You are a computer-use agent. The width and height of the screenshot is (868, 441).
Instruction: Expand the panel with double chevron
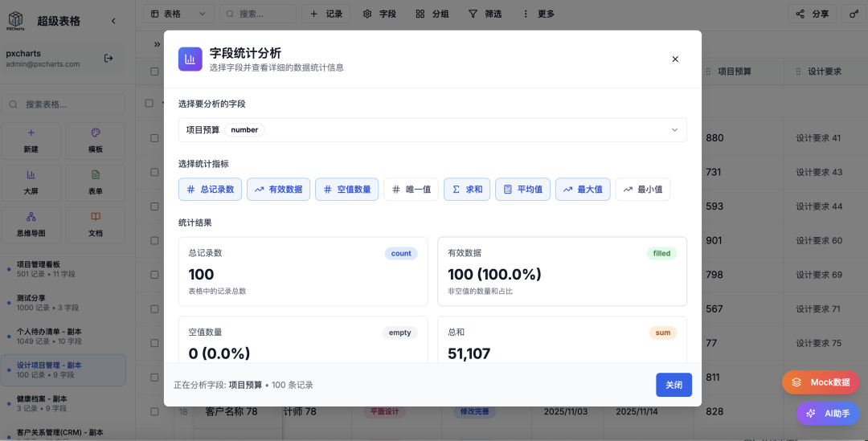click(x=158, y=44)
